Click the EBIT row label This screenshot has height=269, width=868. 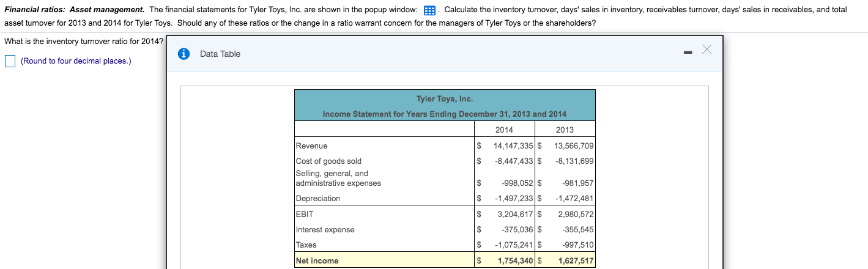[305, 215]
